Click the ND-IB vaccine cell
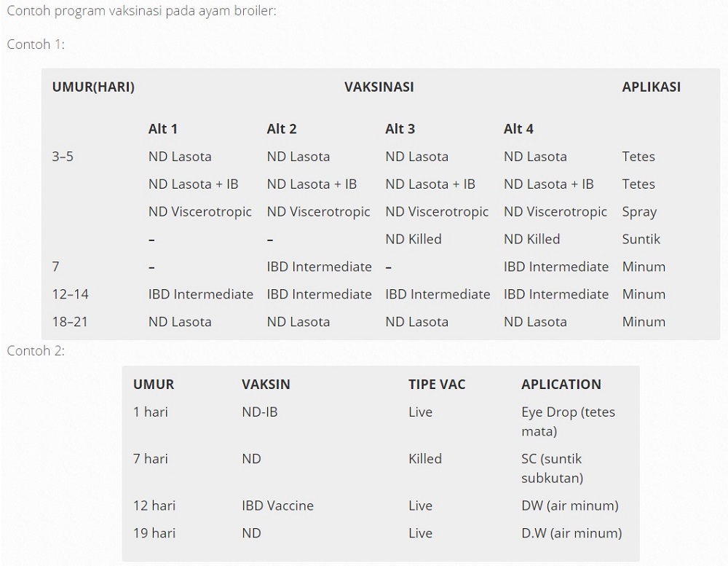This screenshot has height=566, width=728. click(260, 412)
